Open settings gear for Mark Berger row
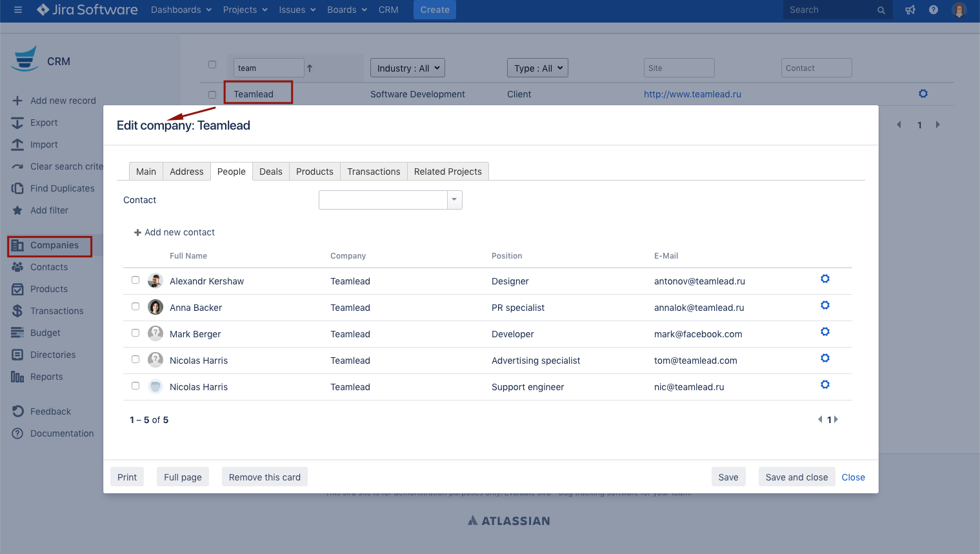This screenshot has width=980, height=554. tap(825, 332)
